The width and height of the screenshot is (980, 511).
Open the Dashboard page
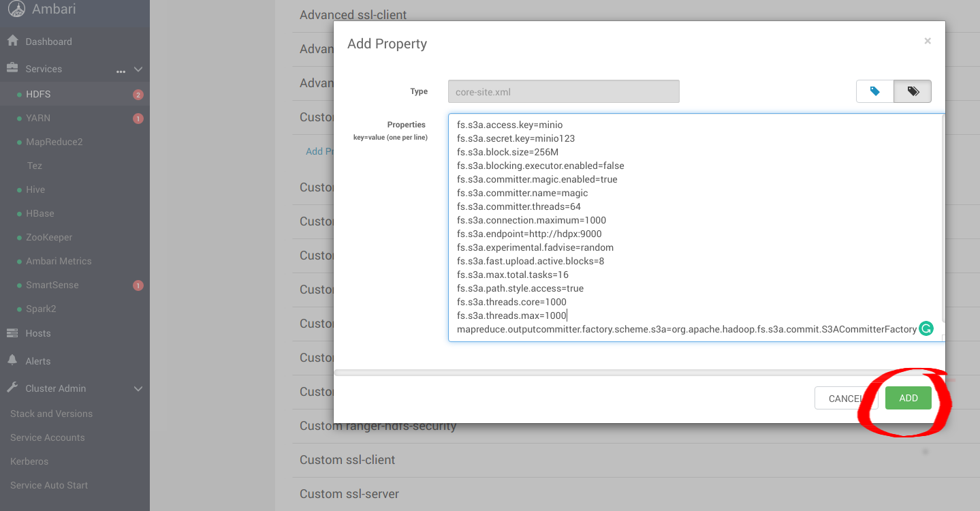coord(48,42)
